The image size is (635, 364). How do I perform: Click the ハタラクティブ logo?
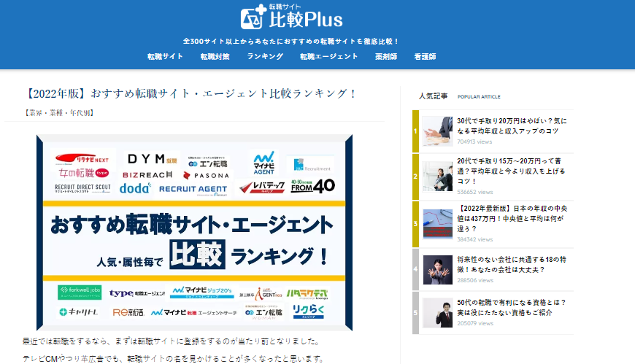point(307,295)
